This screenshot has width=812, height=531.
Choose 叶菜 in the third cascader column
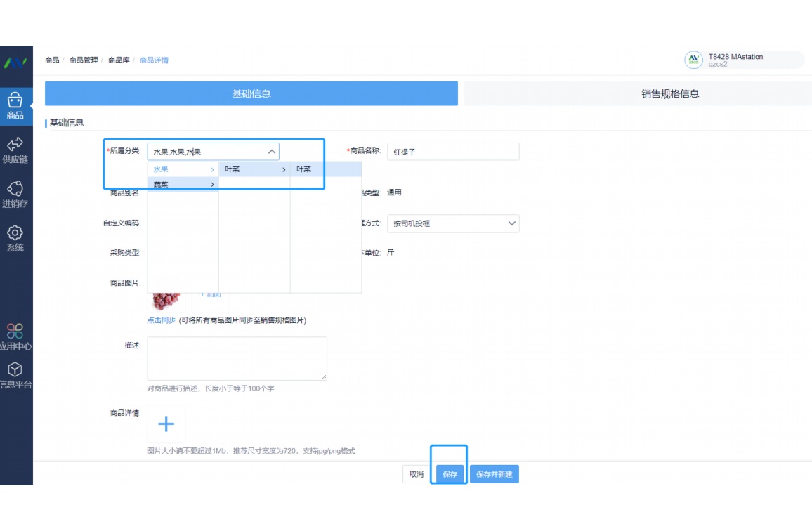pyautogui.click(x=325, y=169)
